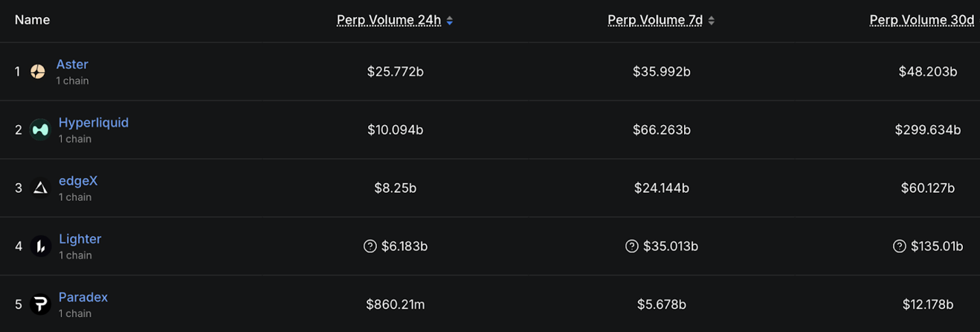Open the Hyperliquid protocol link

[94, 123]
